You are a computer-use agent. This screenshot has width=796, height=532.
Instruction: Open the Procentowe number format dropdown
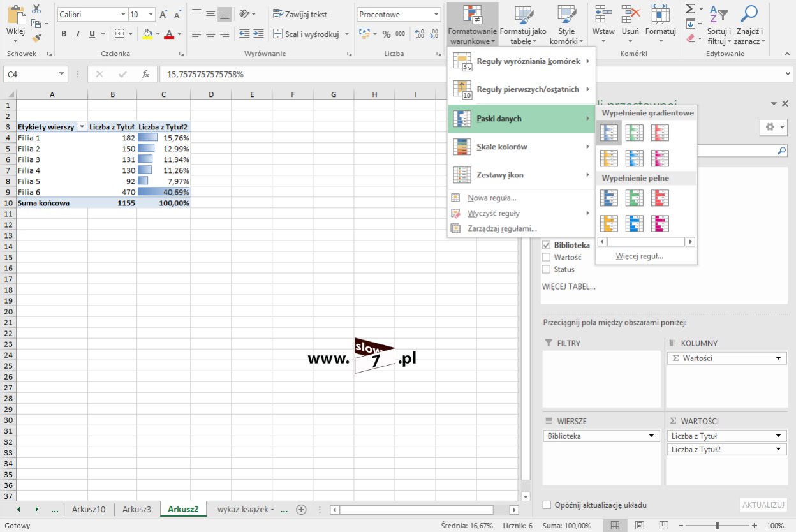point(436,14)
